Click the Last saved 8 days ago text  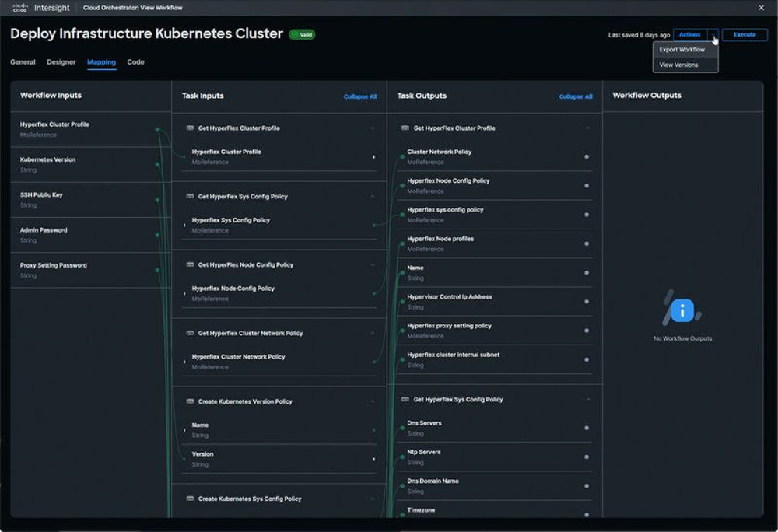(x=639, y=35)
